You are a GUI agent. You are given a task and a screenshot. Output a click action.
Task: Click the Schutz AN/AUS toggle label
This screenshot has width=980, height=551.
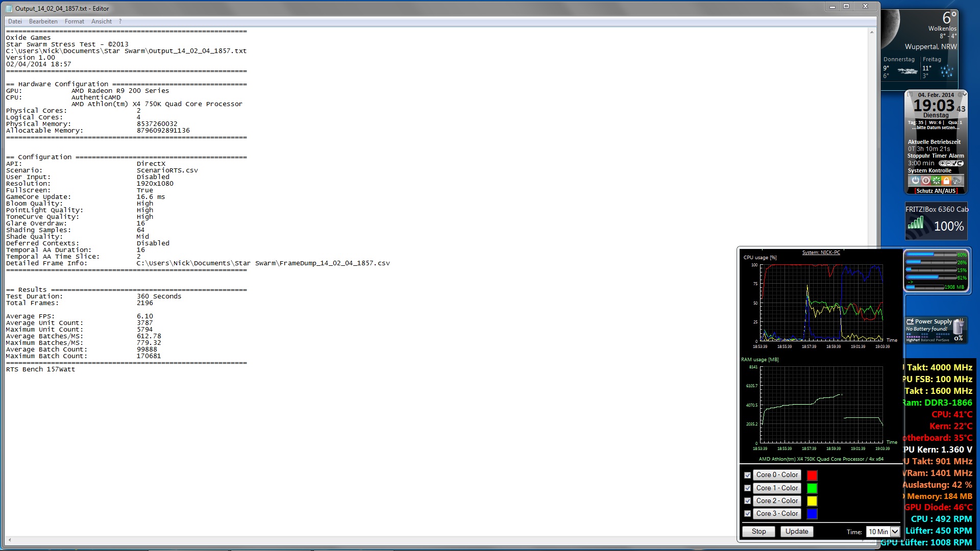(936, 191)
